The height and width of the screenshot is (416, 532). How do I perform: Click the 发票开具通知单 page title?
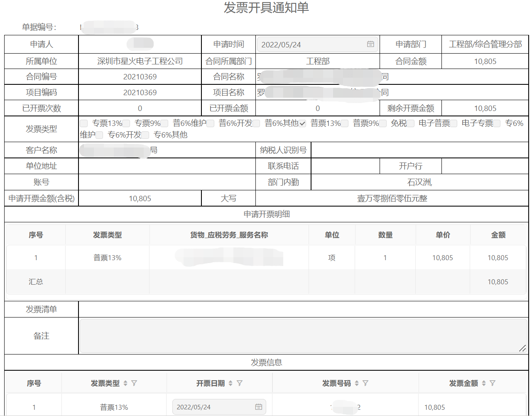(x=266, y=7)
